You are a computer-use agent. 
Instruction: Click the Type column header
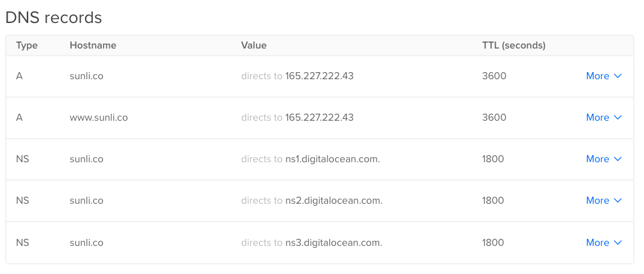click(x=27, y=45)
